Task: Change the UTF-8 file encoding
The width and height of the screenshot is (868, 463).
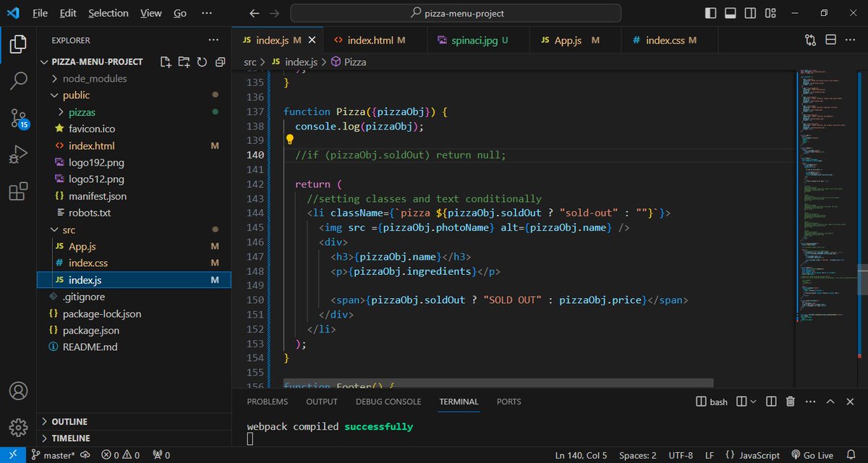Action: [680, 456]
